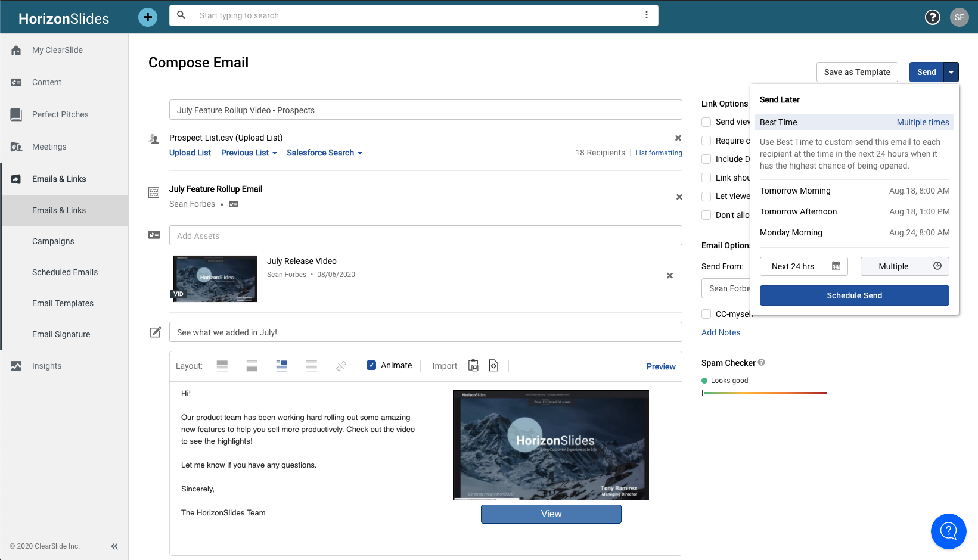Click the Upload List link
The height and width of the screenshot is (560, 978).
pyautogui.click(x=190, y=153)
